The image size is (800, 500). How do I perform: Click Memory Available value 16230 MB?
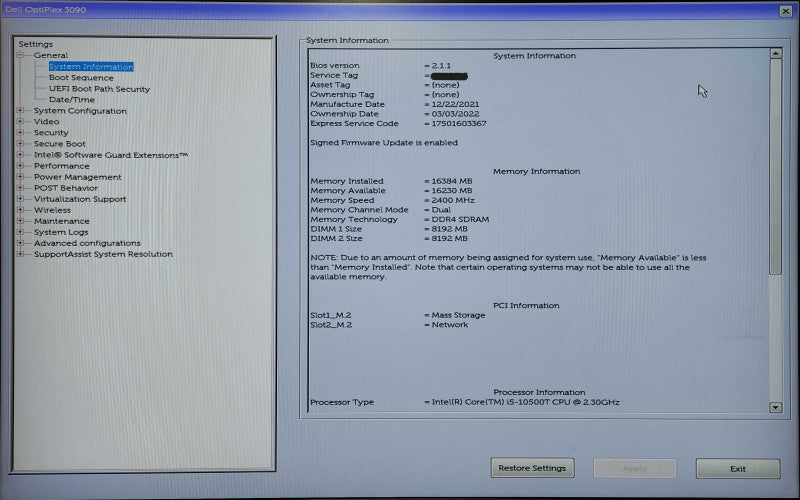tap(452, 191)
